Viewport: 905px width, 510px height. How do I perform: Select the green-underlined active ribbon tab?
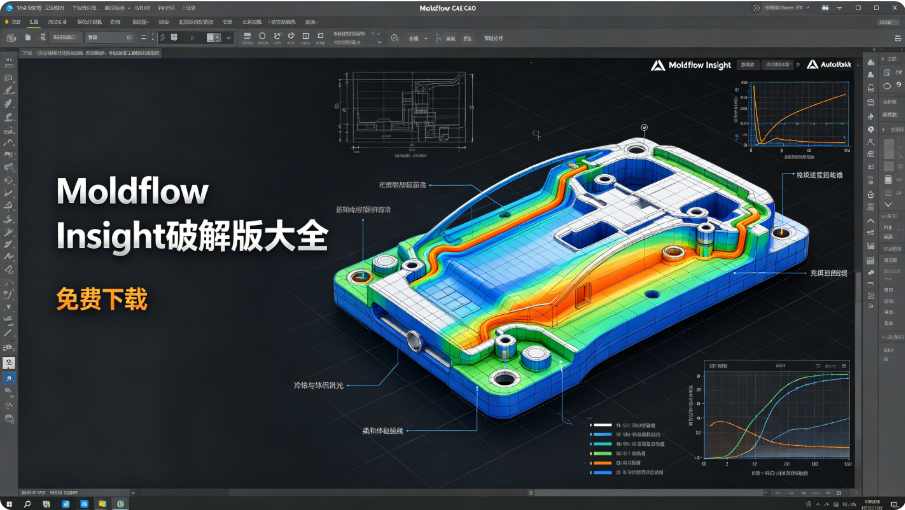(33, 22)
